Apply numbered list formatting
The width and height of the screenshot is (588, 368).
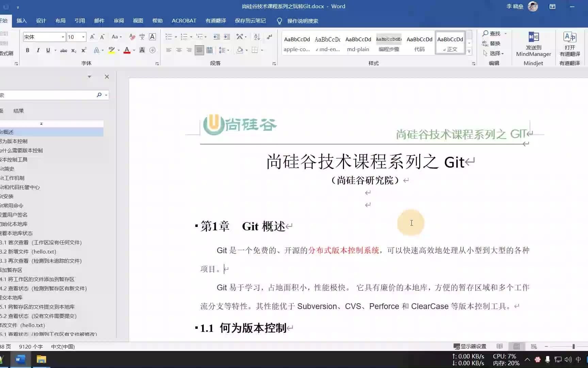[184, 37]
